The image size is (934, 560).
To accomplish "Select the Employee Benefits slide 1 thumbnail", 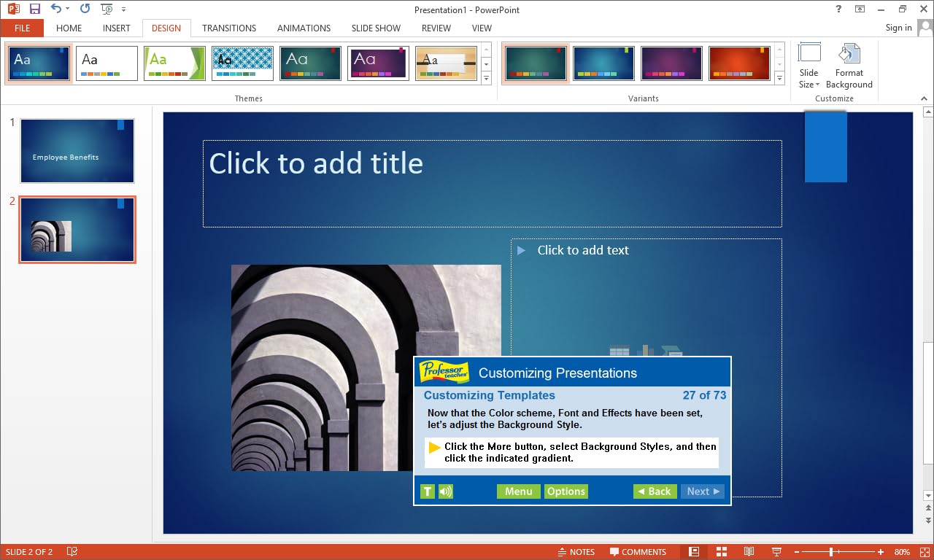I will (77, 151).
